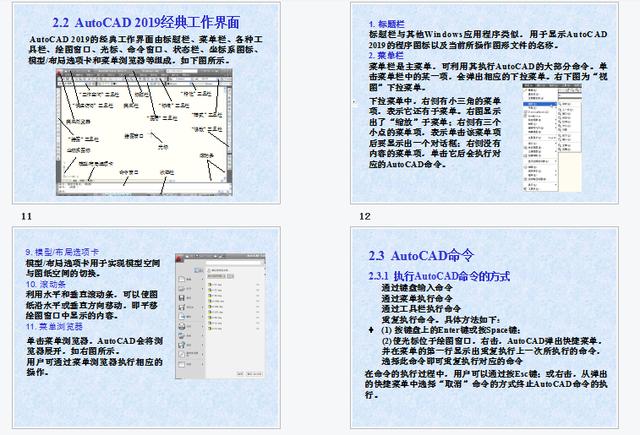Select the slide titled 2.3 AutoCAD命令
640x435 pixels.
point(484,328)
